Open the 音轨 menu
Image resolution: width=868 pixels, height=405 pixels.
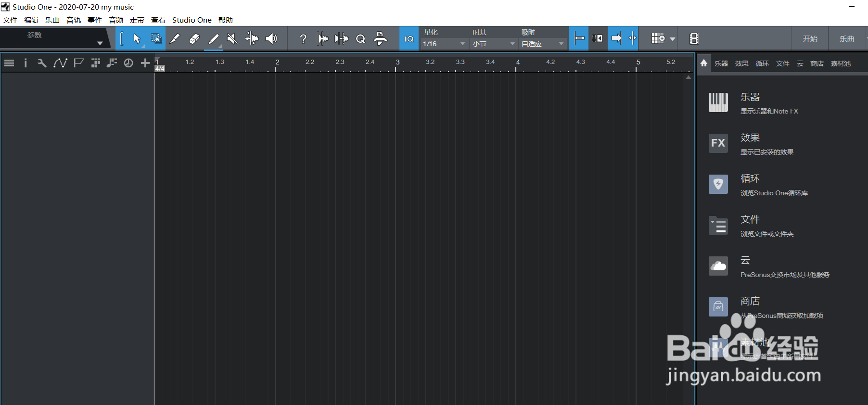(x=74, y=20)
